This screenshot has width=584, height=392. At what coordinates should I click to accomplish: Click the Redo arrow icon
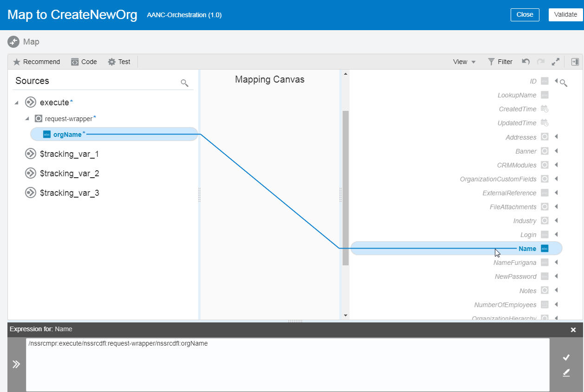540,61
